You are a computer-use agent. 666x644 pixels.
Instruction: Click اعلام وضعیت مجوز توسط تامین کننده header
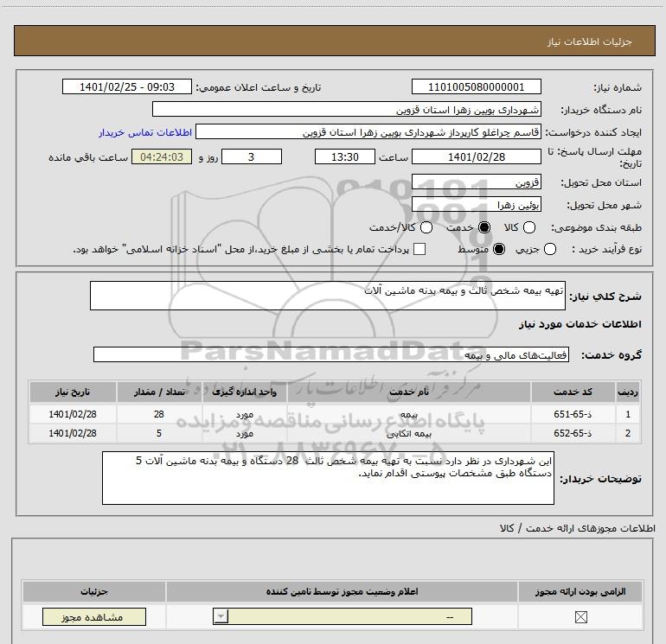(x=342, y=591)
